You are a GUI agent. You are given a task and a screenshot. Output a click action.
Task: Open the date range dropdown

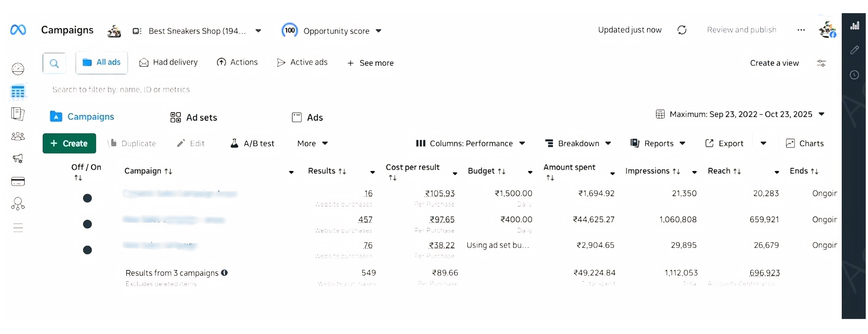tap(821, 114)
